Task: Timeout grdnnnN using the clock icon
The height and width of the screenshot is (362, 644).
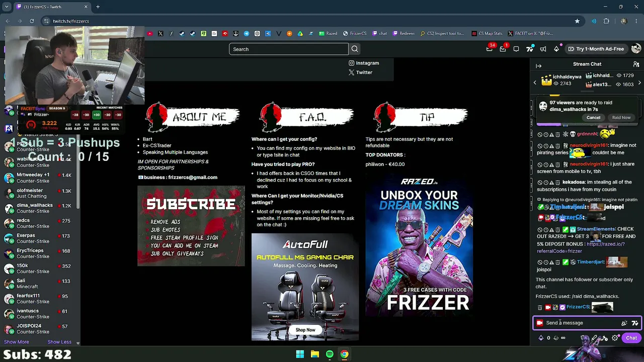Action: pyautogui.click(x=546, y=134)
